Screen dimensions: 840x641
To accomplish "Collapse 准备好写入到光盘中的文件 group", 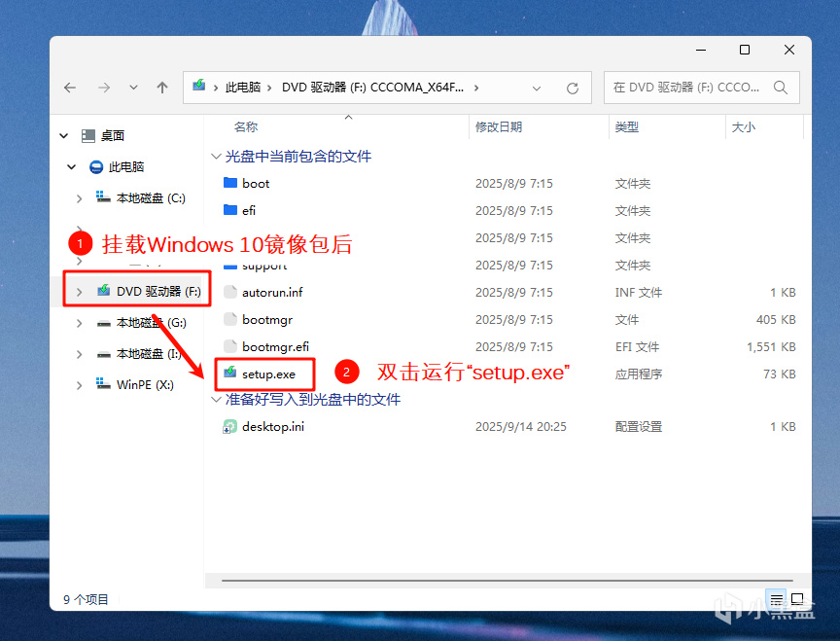I will tap(216, 400).
